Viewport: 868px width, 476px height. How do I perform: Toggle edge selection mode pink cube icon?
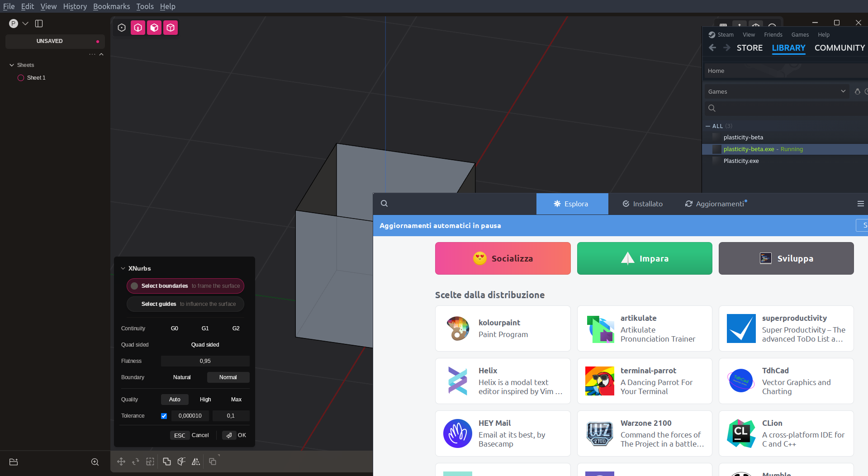[x=138, y=28]
